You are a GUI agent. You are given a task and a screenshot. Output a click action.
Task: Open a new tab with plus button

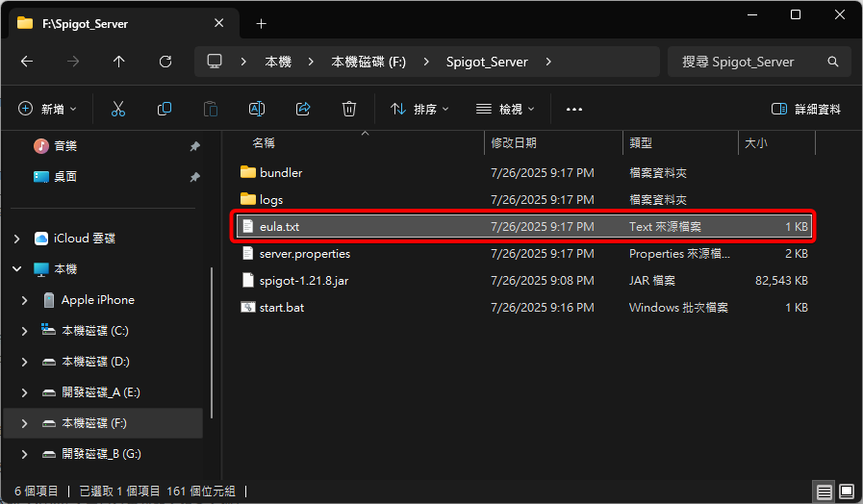point(261,23)
